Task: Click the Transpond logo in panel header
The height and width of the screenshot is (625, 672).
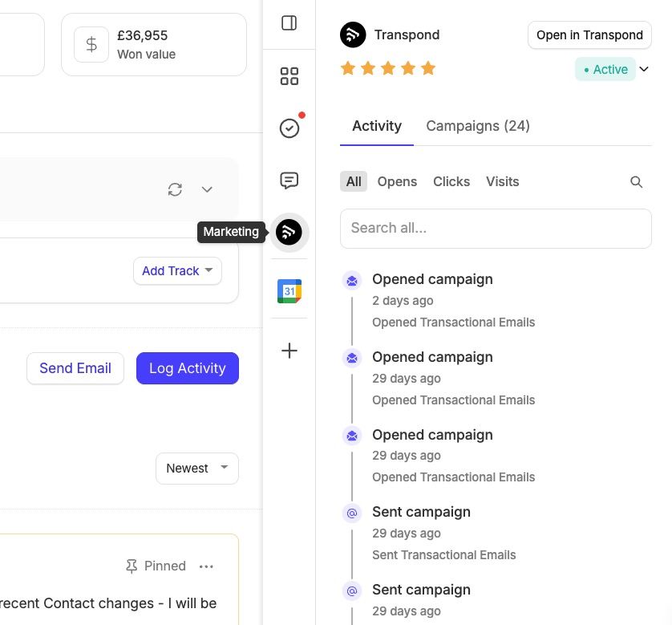Action: (x=353, y=34)
